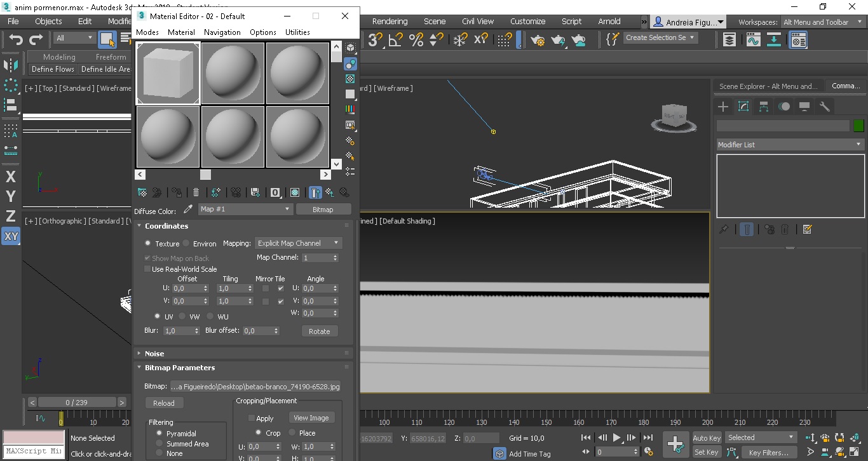
Task: Click Key Filters button
Action: [x=769, y=453]
